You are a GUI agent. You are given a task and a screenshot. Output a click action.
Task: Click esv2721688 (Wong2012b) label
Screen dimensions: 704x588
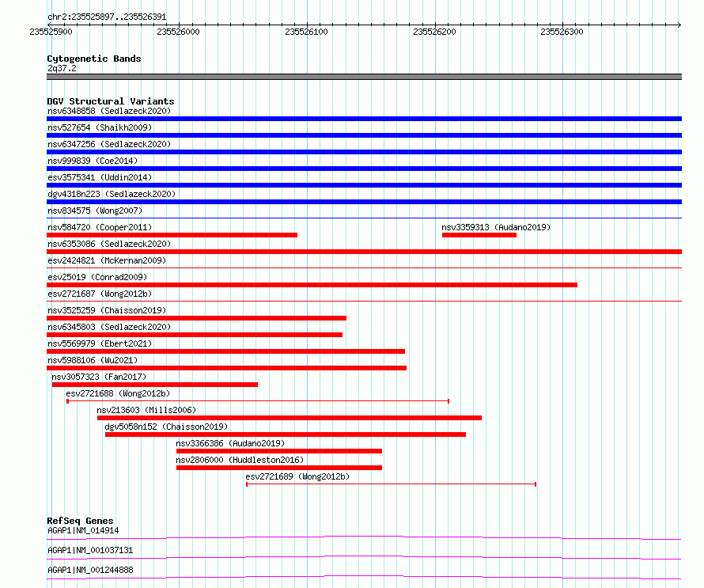click(x=118, y=393)
